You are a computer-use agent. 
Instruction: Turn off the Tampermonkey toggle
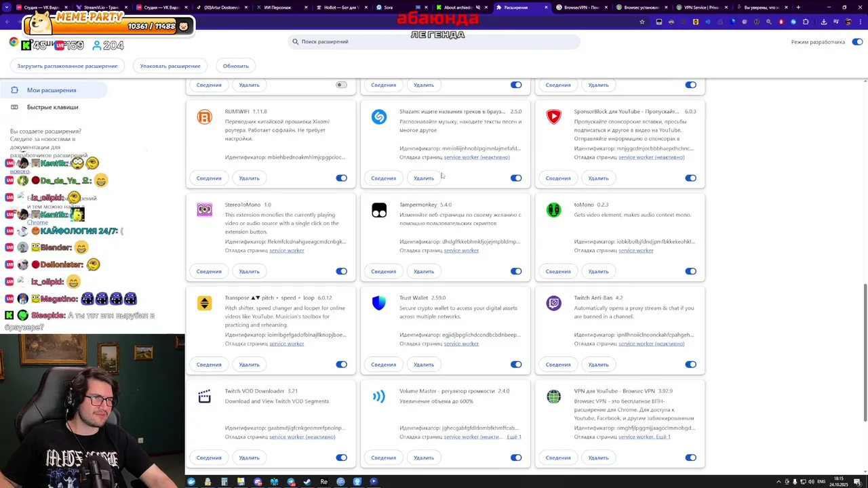(x=516, y=271)
